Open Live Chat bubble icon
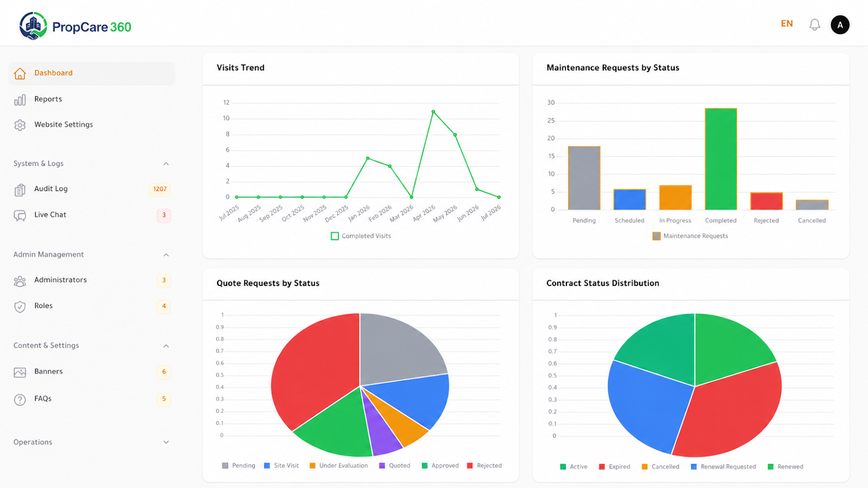Image resolution: width=868 pixels, height=488 pixels. point(20,215)
